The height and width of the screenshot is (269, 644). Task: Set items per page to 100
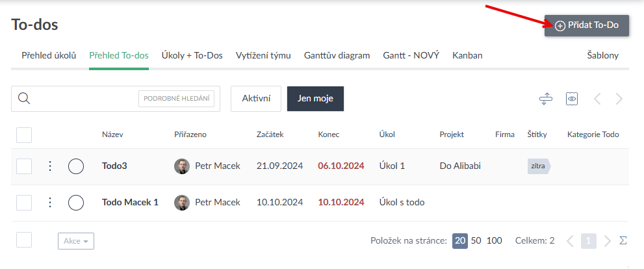point(494,240)
